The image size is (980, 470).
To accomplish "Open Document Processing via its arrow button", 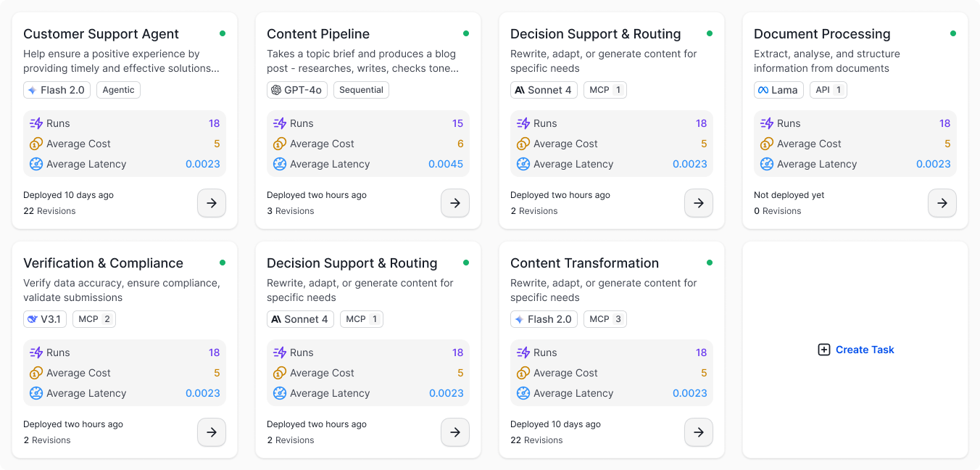I will click(x=942, y=203).
